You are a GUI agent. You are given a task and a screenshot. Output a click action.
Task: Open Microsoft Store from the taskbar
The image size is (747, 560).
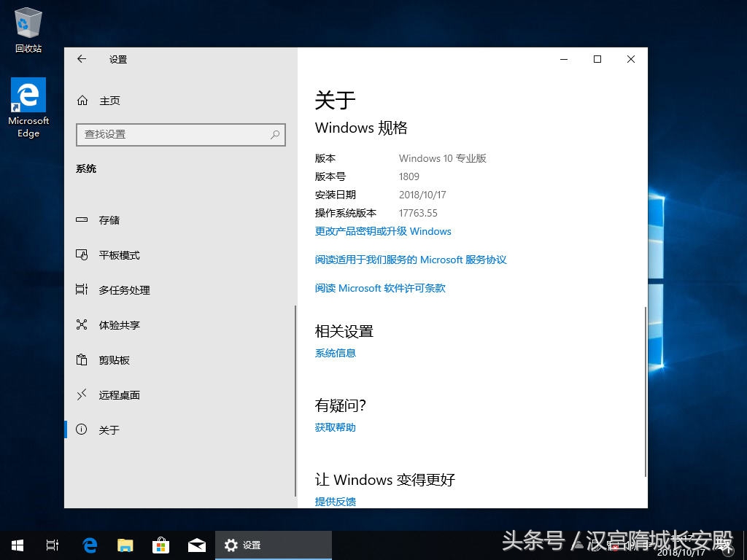tap(160, 545)
